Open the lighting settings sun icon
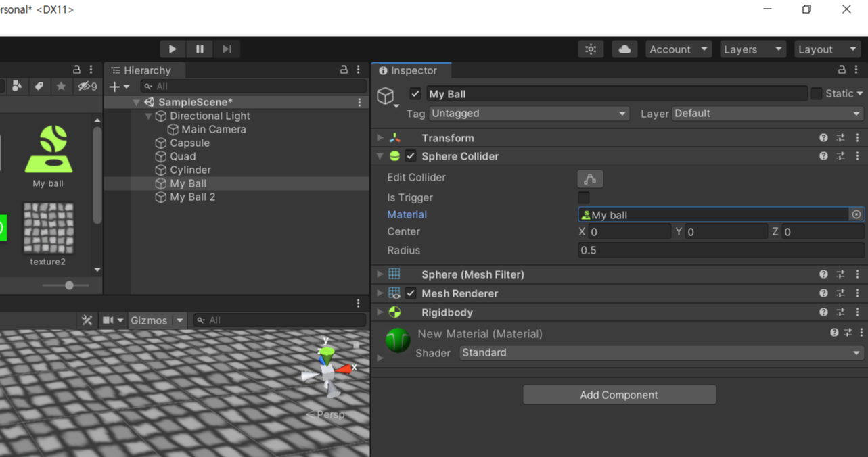The width and height of the screenshot is (868, 457). pyautogui.click(x=591, y=49)
